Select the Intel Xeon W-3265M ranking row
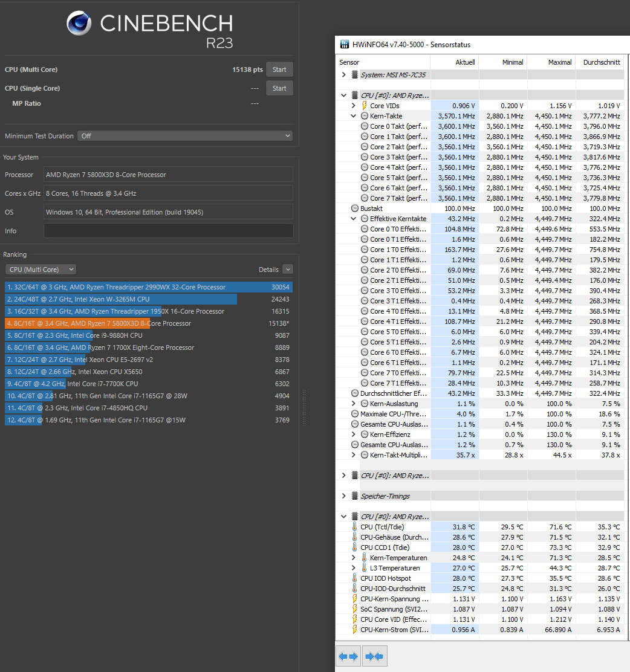The image size is (630, 672). pyautogui.click(x=149, y=299)
